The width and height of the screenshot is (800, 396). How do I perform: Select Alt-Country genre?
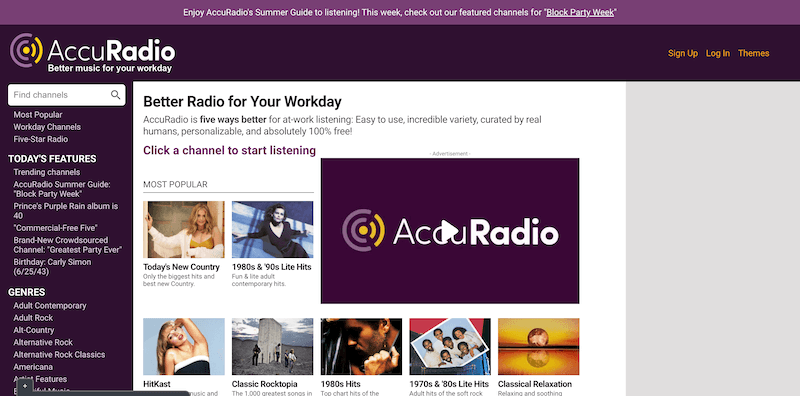pyautogui.click(x=34, y=330)
